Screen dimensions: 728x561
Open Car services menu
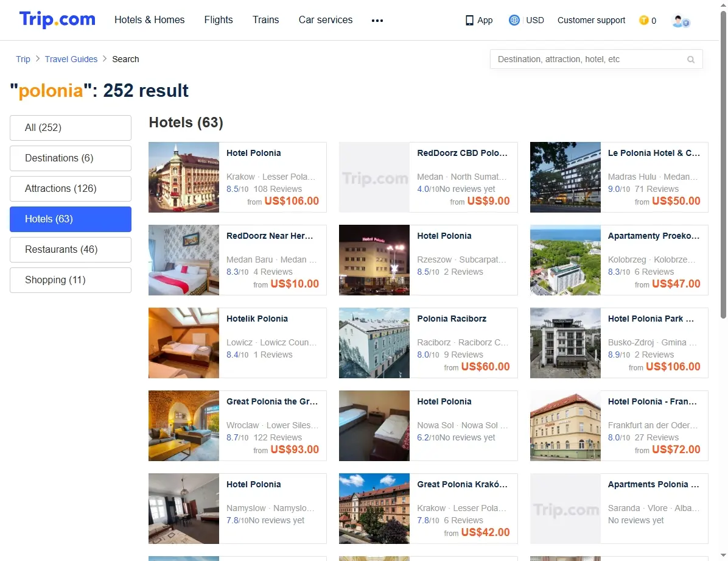[x=326, y=20]
